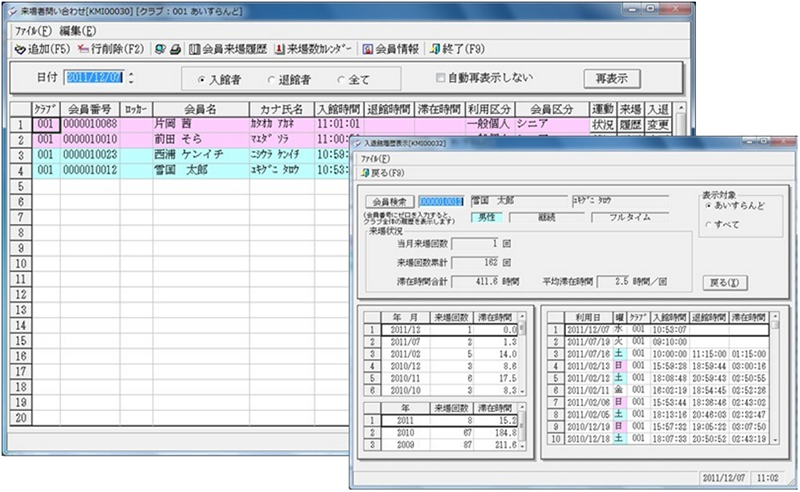Image resolution: width=800 pixels, height=492 pixels.
Task: Select the 退館者 radio button
Action: (289, 80)
